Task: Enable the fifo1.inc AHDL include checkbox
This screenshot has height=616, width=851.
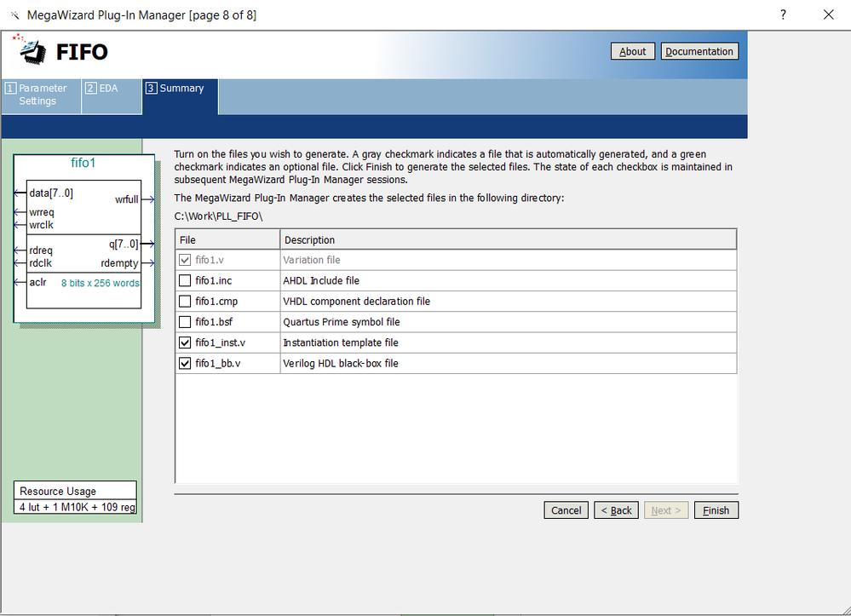Action: pos(185,280)
